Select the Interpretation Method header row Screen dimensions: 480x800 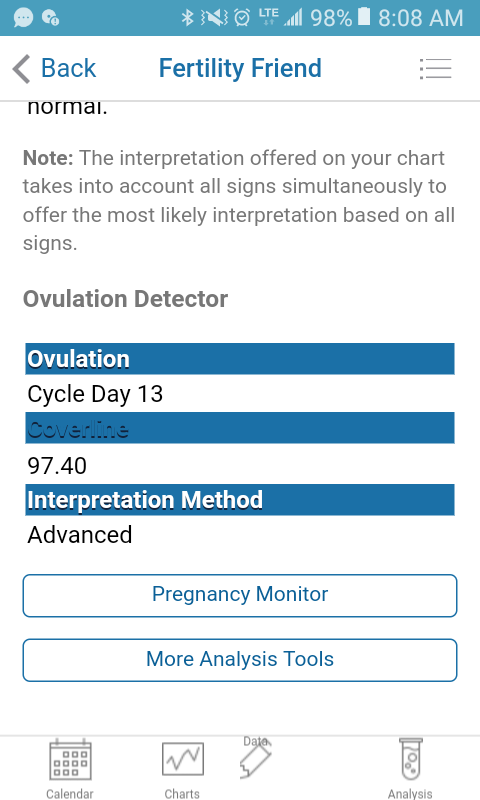pyautogui.click(x=240, y=499)
